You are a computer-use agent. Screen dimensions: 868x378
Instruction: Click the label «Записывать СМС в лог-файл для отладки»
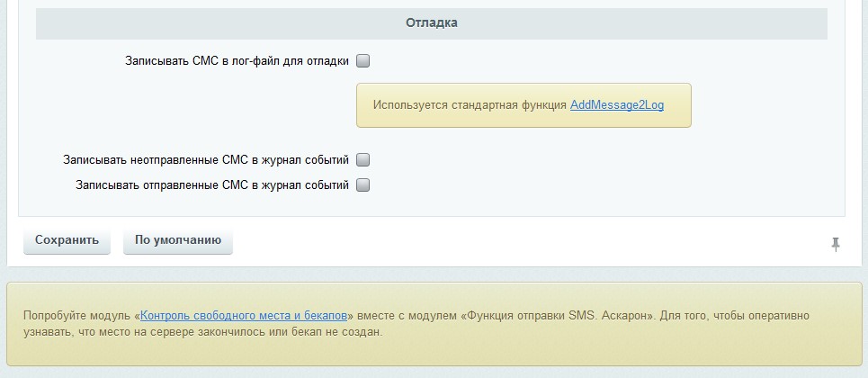(x=237, y=61)
